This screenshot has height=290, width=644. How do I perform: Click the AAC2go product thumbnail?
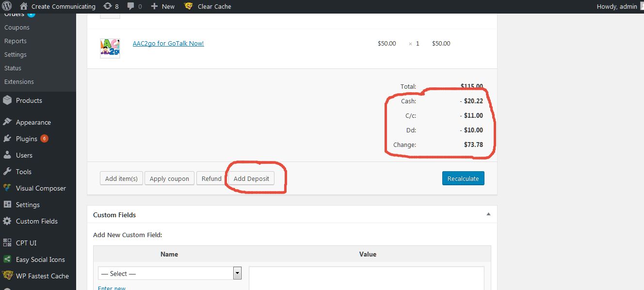(x=110, y=48)
